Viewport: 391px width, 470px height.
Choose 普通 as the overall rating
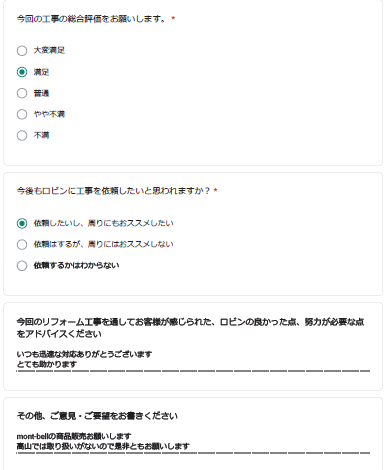pos(22,93)
